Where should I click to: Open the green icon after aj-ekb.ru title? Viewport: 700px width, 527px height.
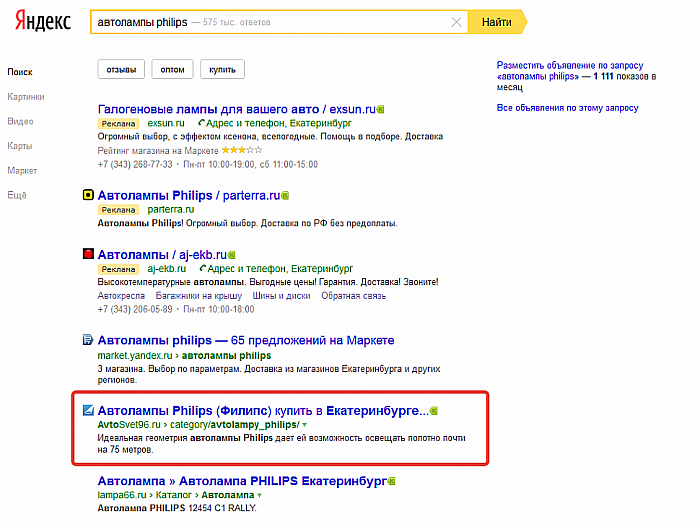[231, 255]
